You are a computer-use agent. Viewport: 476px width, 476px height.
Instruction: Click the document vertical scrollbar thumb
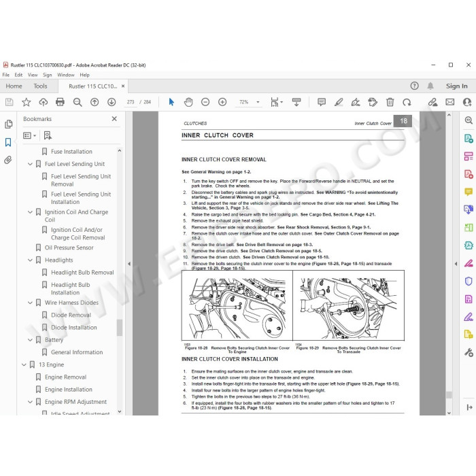click(x=449, y=394)
